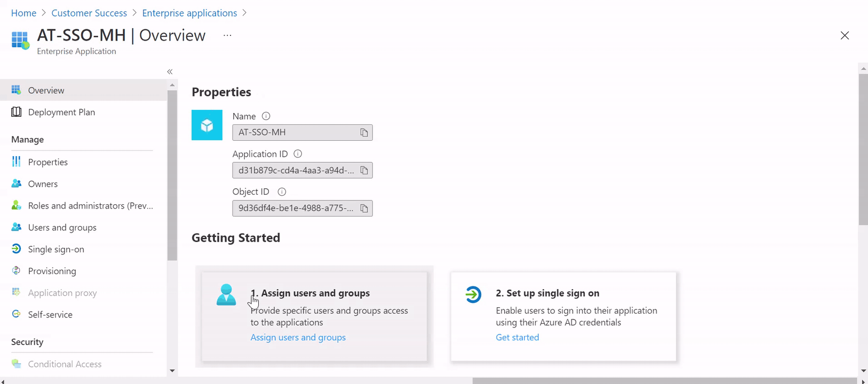Show info tooltip for Object ID
This screenshot has width=868, height=384.
[x=282, y=192]
